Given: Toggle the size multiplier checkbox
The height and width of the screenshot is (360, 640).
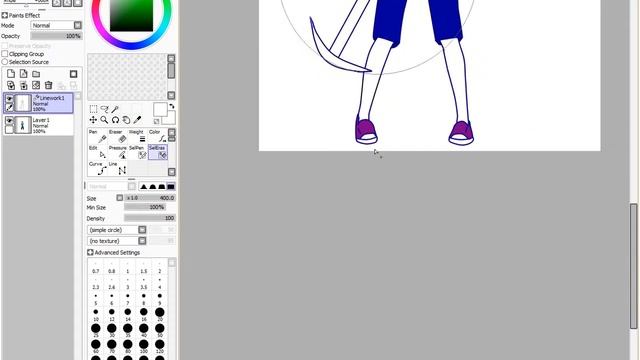Looking at the screenshot, I should pos(120,198).
